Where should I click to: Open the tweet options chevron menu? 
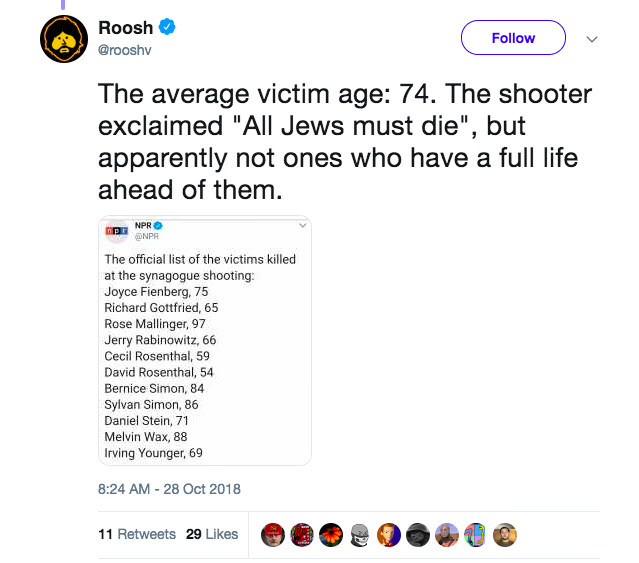591,39
